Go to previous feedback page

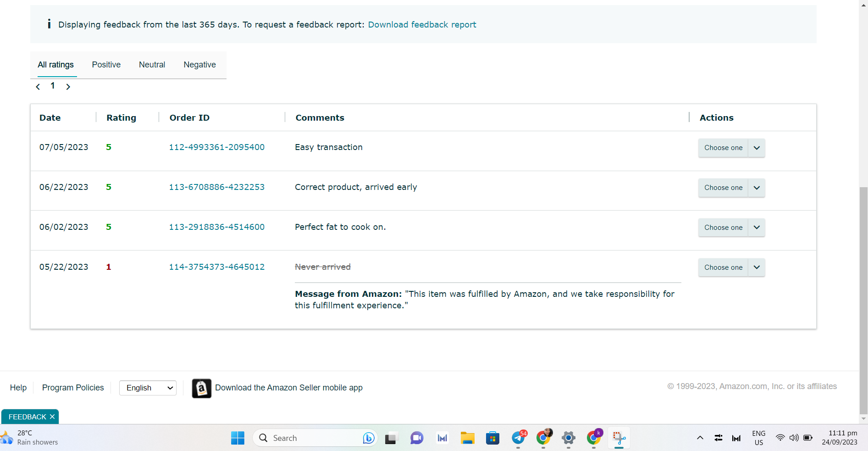(x=38, y=87)
